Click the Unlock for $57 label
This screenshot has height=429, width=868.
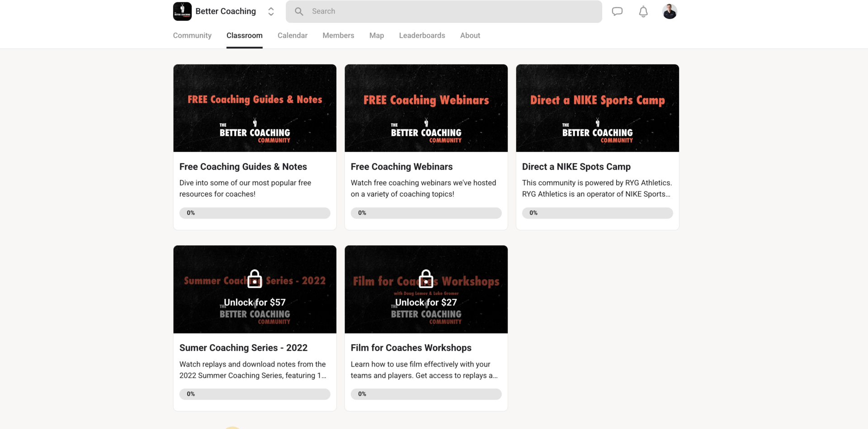coord(255,302)
